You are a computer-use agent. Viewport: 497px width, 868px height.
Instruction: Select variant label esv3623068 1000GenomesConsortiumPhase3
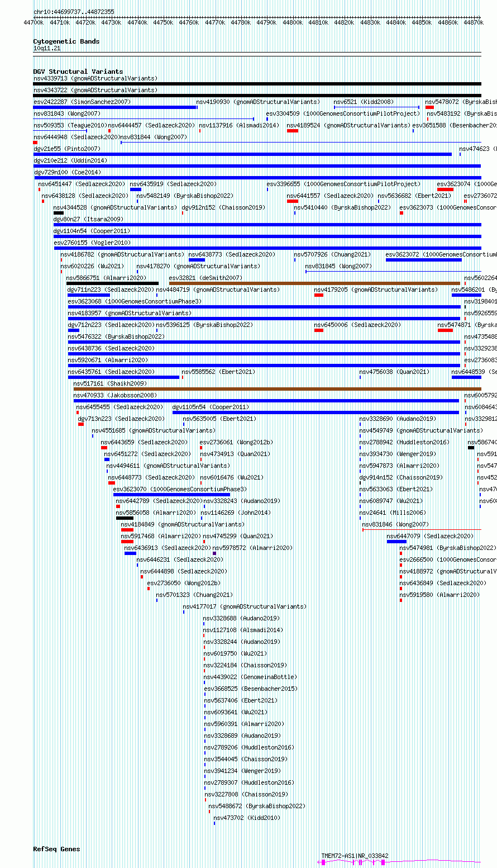135,301
